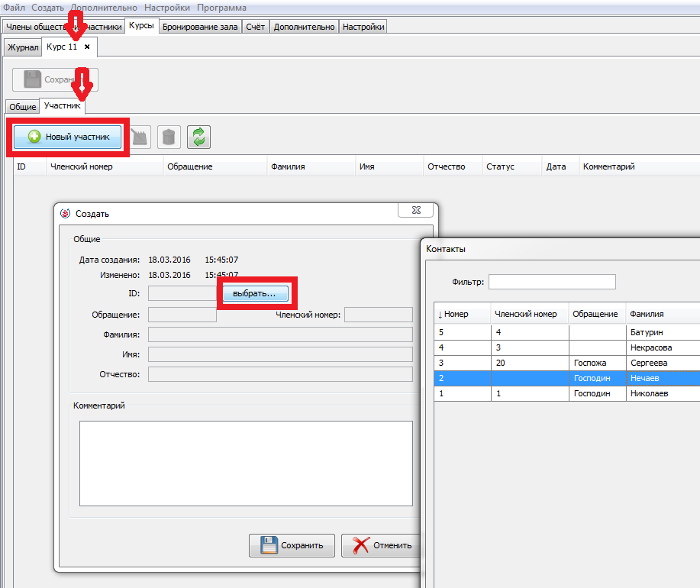
Task: Switch to the Бронирование зала tab
Action: 200,27
